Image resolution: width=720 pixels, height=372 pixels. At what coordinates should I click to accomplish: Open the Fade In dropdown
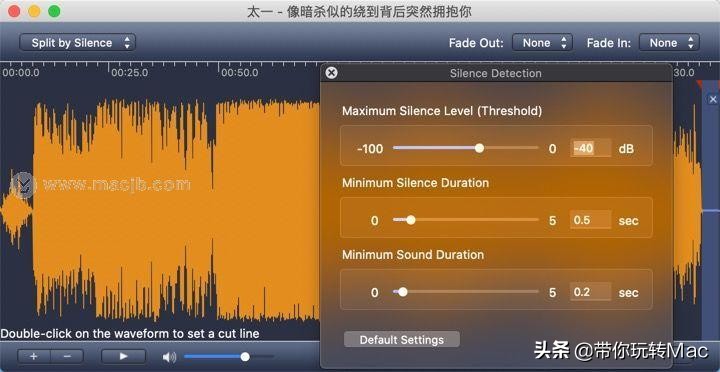click(669, 43)
